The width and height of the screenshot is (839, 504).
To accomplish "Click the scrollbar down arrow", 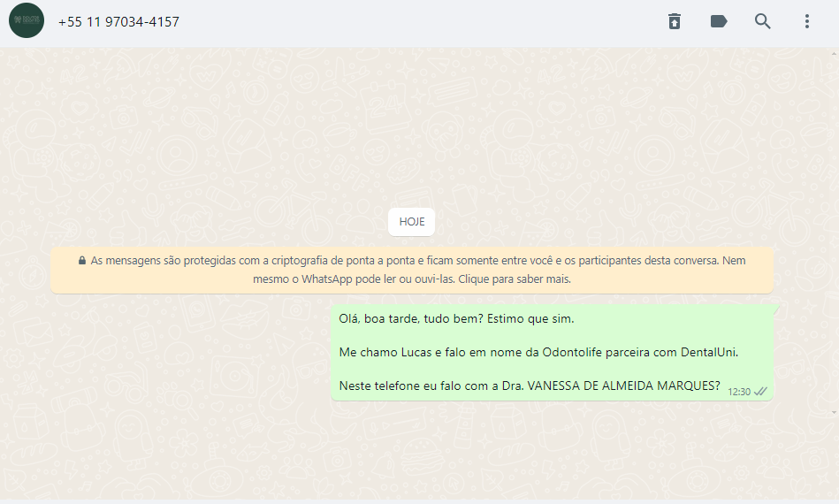I will click(x=835, y=413).
